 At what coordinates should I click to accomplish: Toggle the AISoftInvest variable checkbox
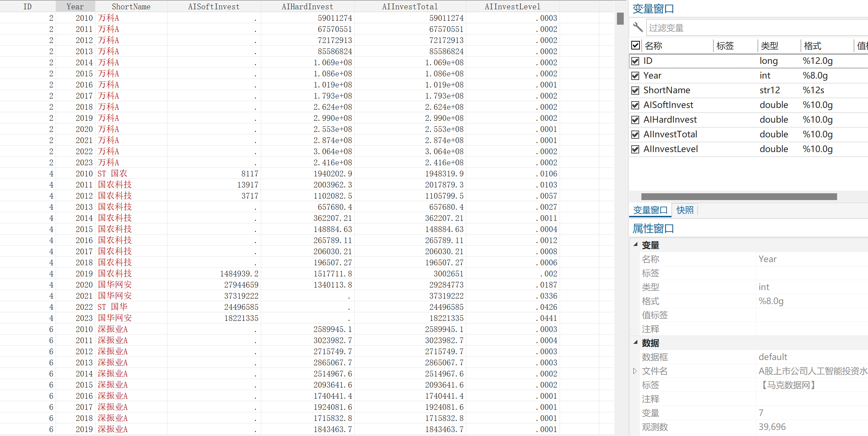[x=635, y=105]
